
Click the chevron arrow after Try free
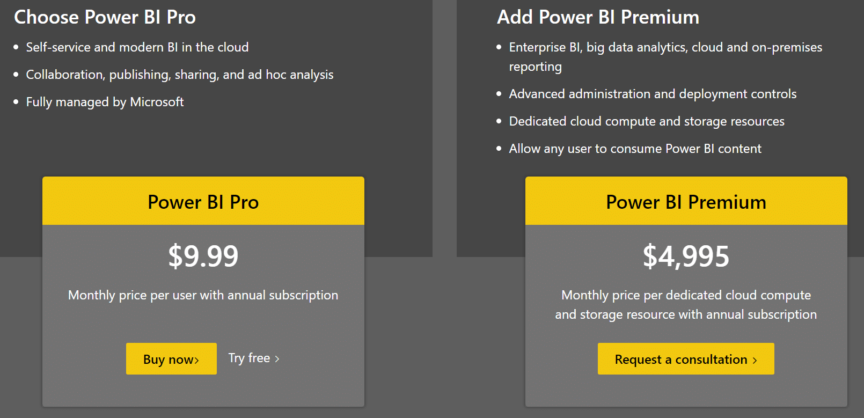277,359
